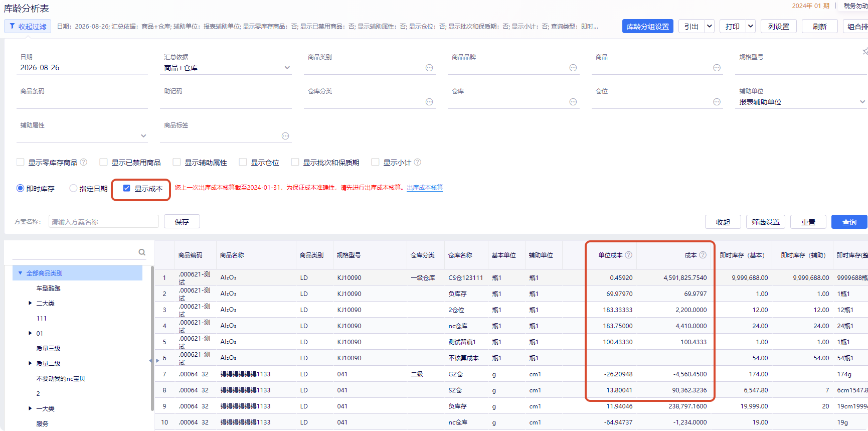Open 出库成本核算 link
Screen dimensions: 868x431
point(425,188)
